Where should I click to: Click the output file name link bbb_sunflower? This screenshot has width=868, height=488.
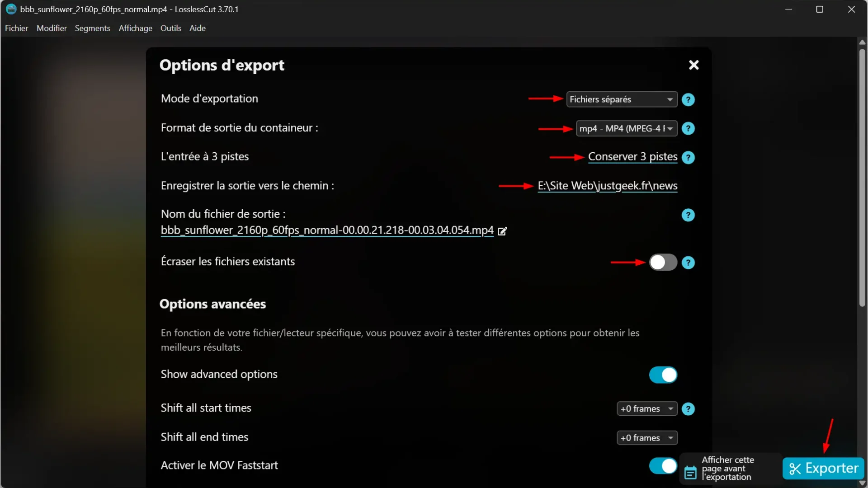pyautogui.click(x=327, y=230)
